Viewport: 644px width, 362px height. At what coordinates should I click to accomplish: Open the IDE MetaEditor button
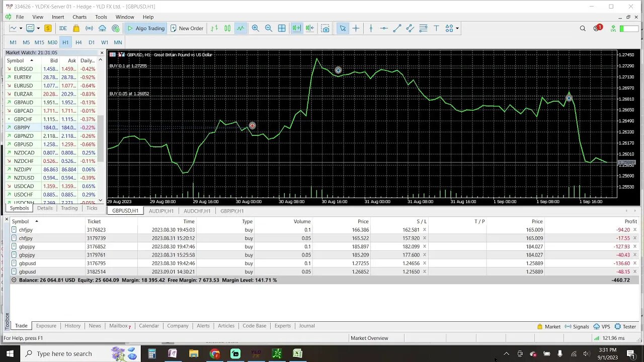(63, 28)
